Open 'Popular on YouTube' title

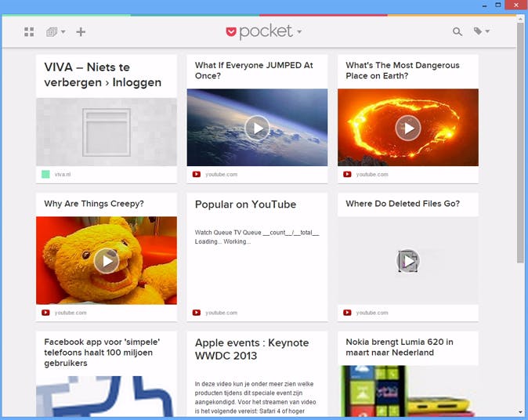pos(245,205)
